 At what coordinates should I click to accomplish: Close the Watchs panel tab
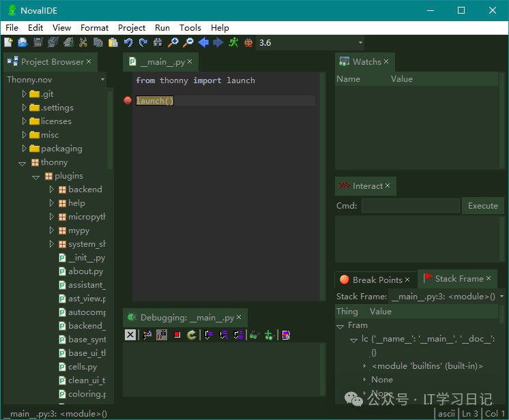pyautogui.click(x=386, y=61)
